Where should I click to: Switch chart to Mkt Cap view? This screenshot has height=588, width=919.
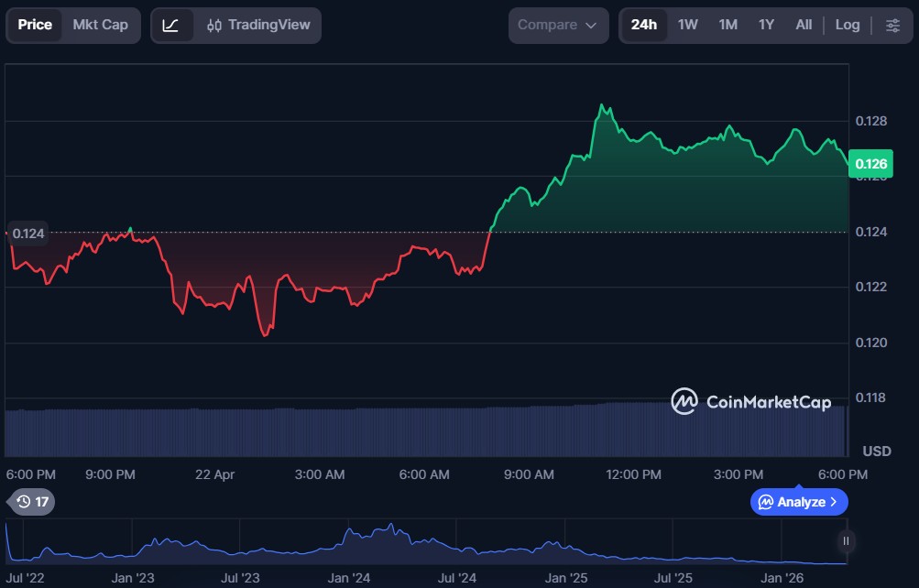click(x=101, y=26)
